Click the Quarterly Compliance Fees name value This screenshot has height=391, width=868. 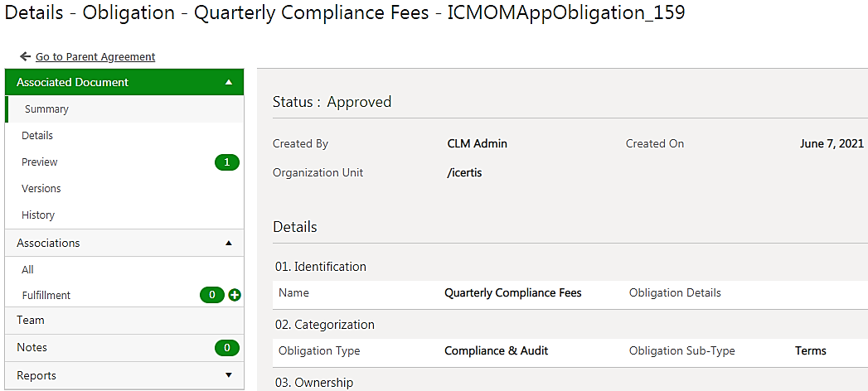point(512,293)
